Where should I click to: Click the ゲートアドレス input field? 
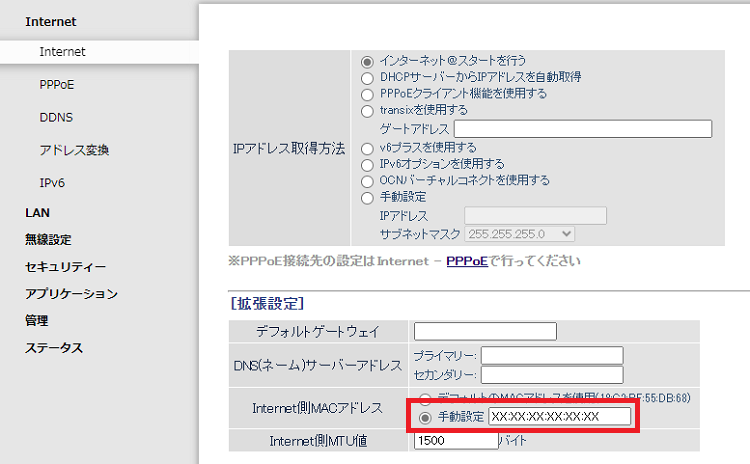(583, 129)
